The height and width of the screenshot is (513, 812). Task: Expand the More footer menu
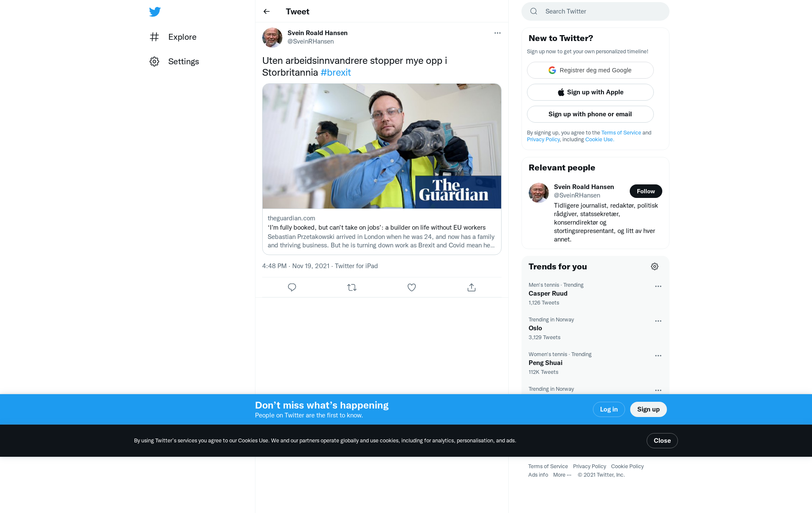pyautogui.click(x=562, y=475)
